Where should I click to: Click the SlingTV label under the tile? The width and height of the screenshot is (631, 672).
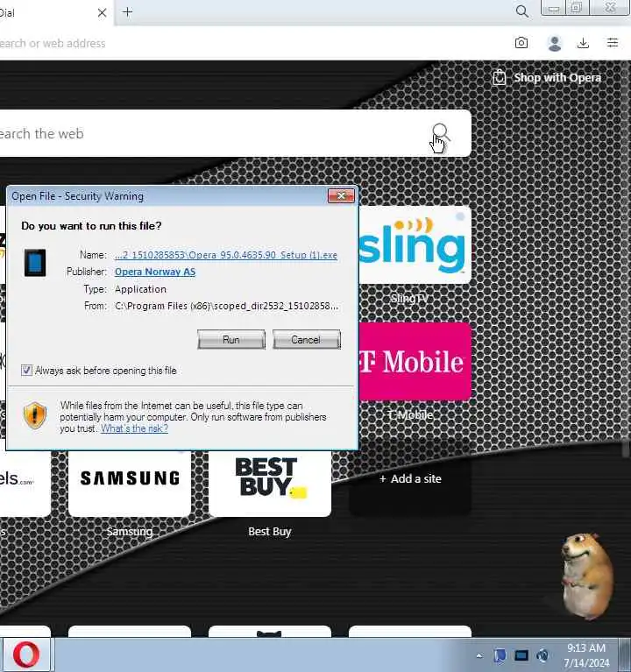pos(409,298)
